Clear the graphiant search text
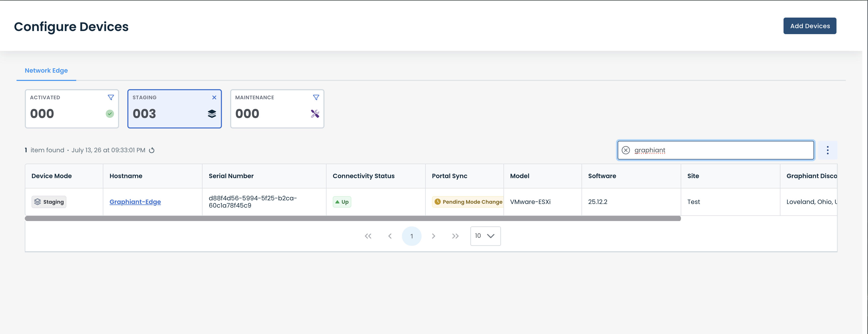Viewport: 868px width, 334px height. (625, 150)
